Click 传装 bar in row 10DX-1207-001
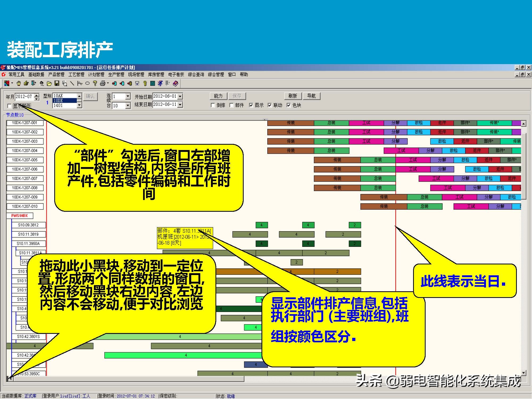The height and width of the screenshot is (399, 532). [291, 123]
